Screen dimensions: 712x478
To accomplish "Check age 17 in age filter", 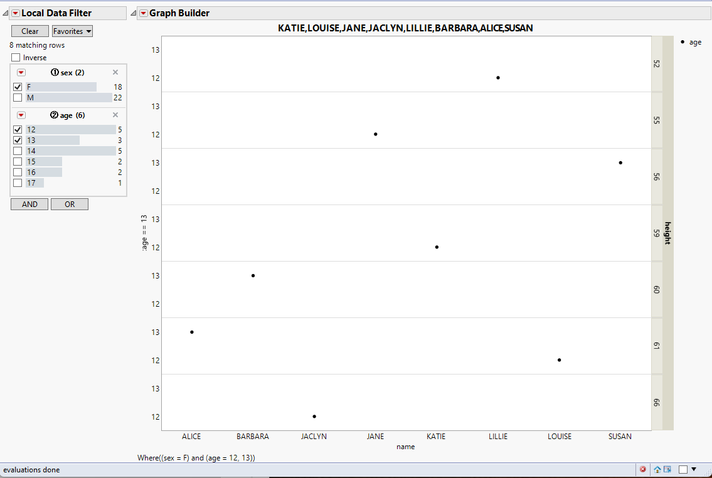I will pos(17,183).
